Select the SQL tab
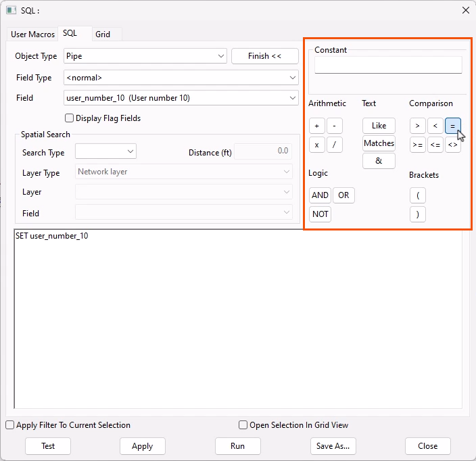Image resolution: width=476 pixels, height=461 pixels. pos(74,33)
